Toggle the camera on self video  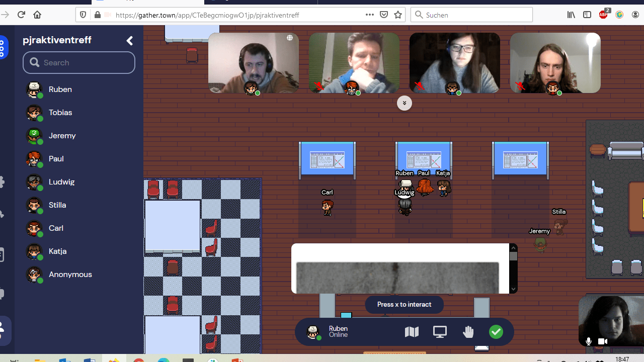pos(602,341)
